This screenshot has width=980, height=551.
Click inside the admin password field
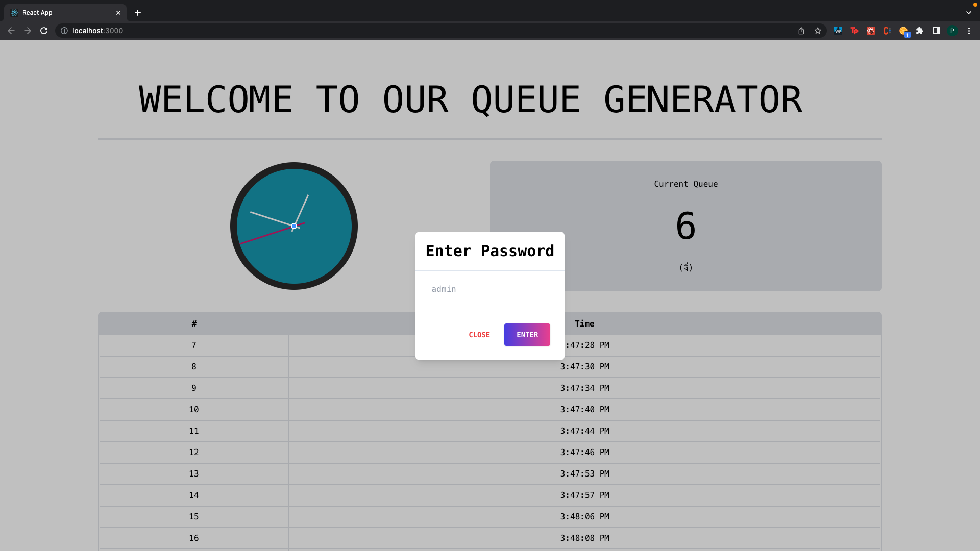489,289
